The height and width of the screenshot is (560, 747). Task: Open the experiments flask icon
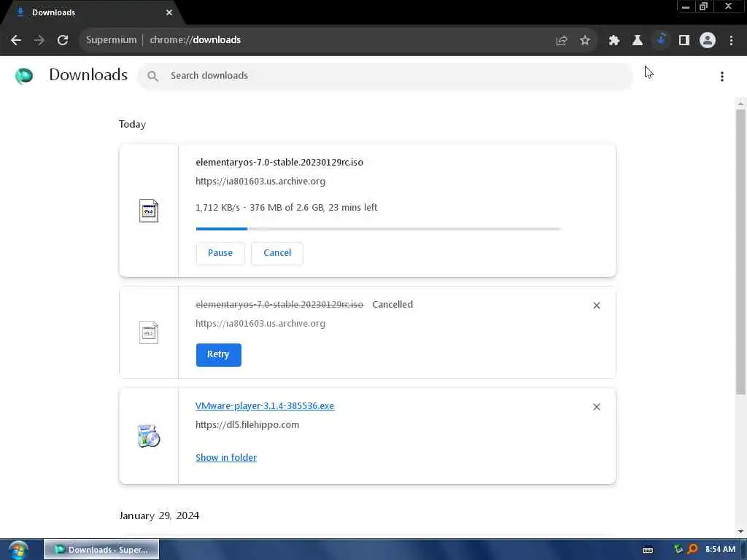click(x=637, y=41)
